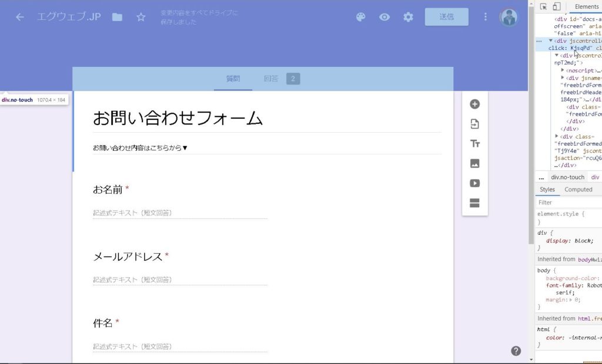This screenshot has width=602, height=364.
Task: Add a section with the sidebar section icon
Action: click(475, 203)
